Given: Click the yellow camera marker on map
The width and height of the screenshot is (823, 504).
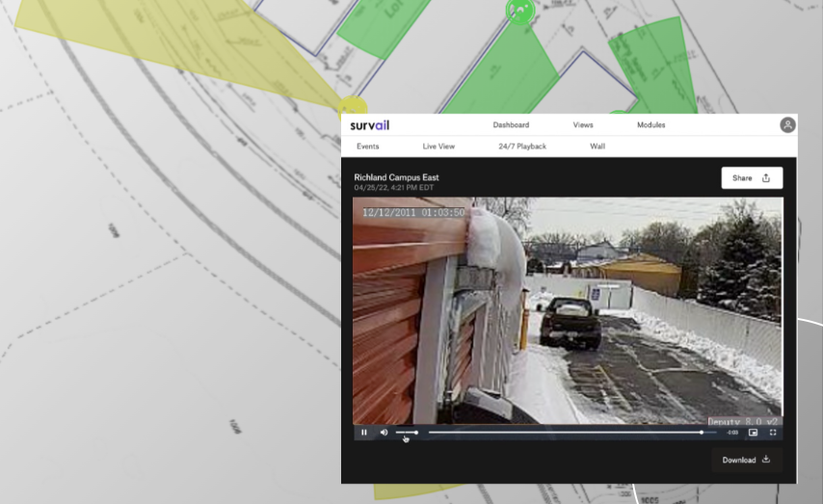Looking at the screenshot, I should tap(354, 107).
